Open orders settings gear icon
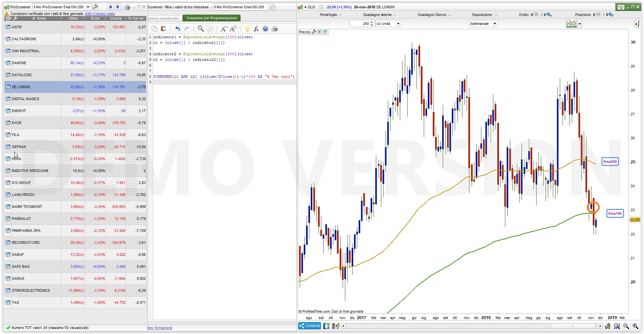644x334 pixels. tap(549, 15)
